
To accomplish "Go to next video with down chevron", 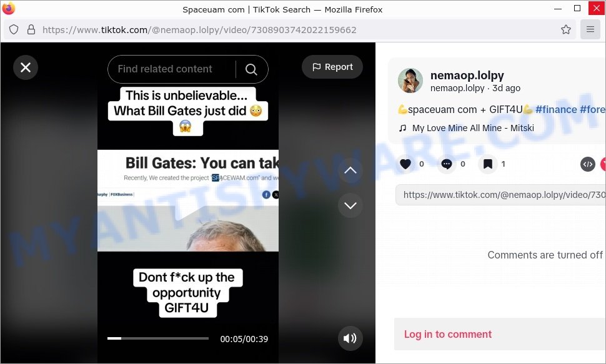I will pyautogui.click(x=350, y=205).
